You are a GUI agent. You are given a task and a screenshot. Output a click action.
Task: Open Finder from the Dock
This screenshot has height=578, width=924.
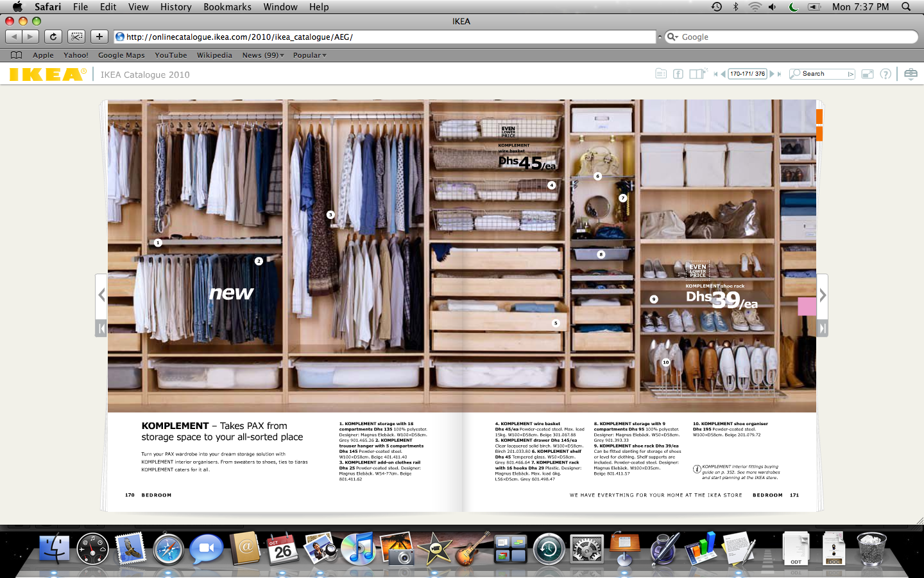click(x=55, y=548)
